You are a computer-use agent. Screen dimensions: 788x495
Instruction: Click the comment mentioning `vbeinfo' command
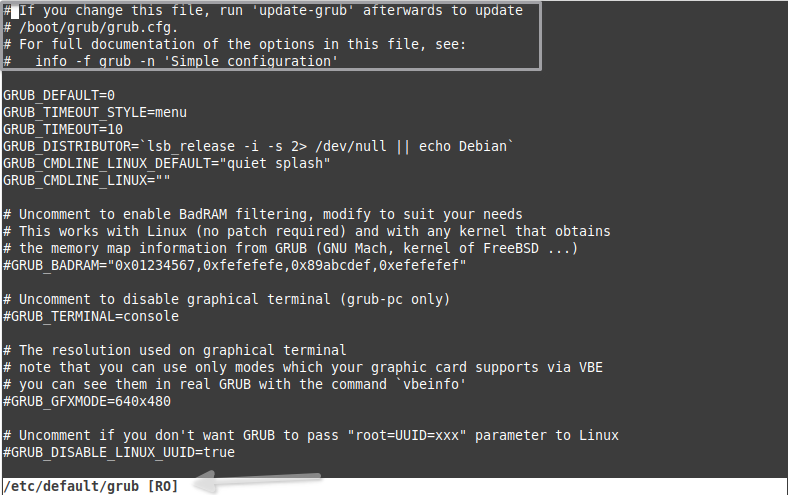235,384
